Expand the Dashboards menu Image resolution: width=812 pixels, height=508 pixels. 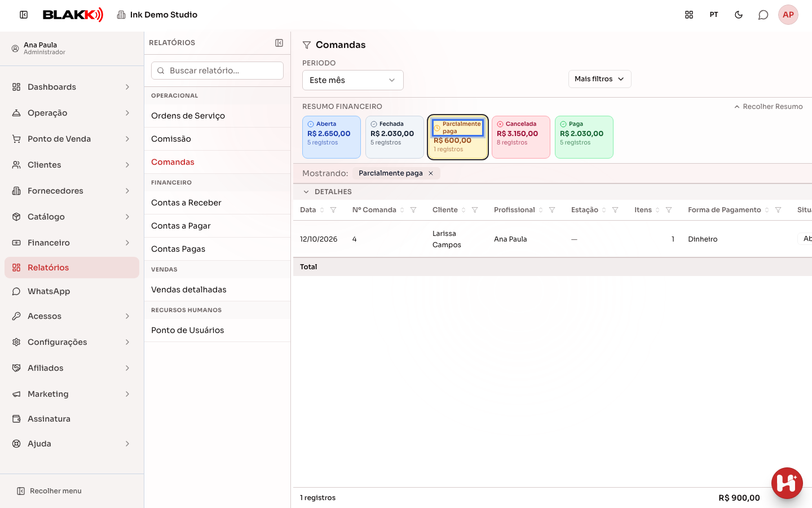(72, 87)
